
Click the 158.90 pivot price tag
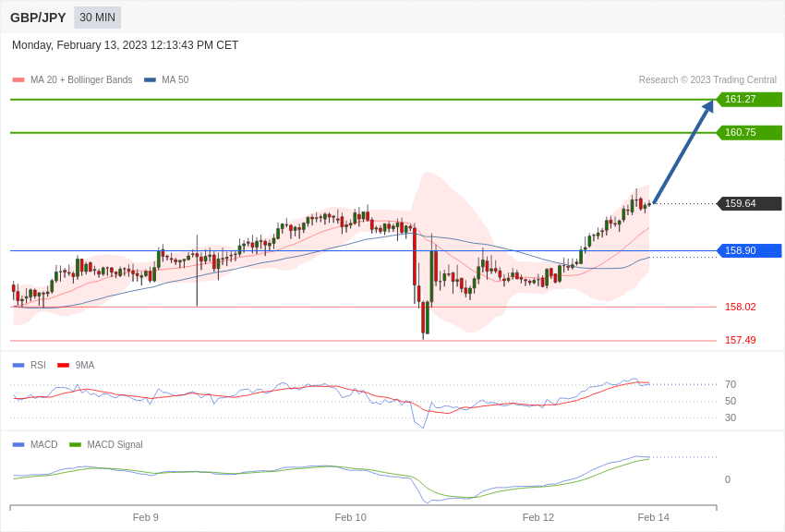pyautogui.click(x=750, y=250)
